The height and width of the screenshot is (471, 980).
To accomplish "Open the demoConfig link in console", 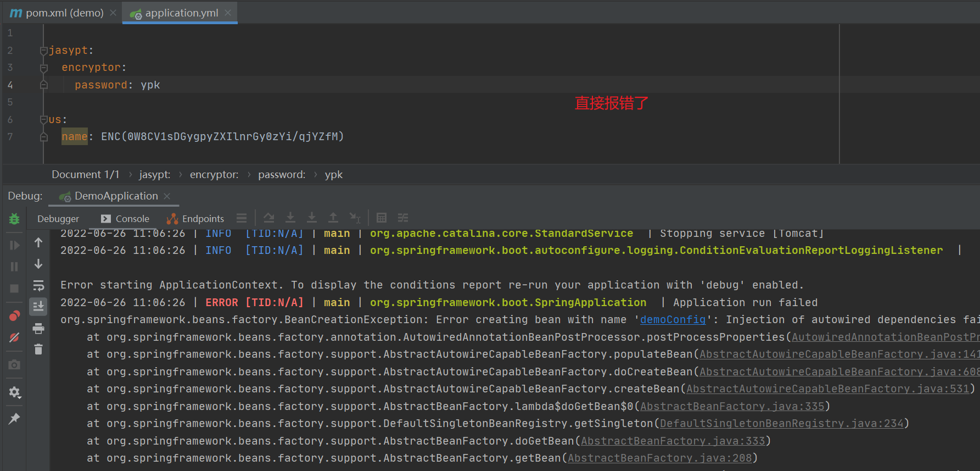I will coord(673,320).
